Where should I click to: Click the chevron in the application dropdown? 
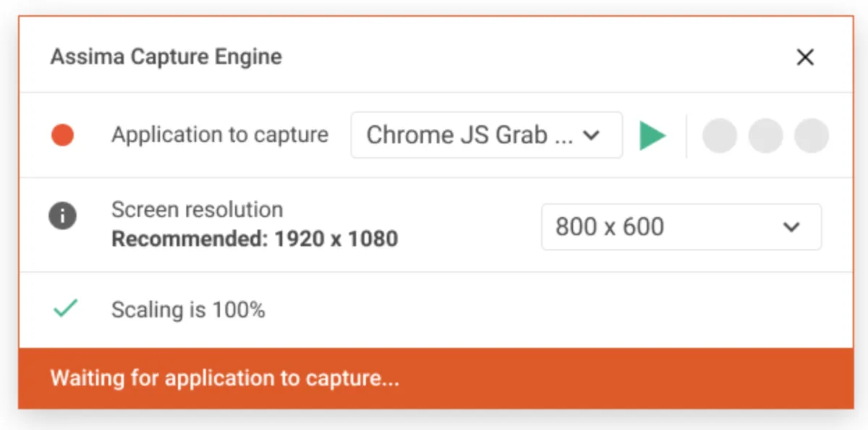pyautogui.click(x=592, y=135)
